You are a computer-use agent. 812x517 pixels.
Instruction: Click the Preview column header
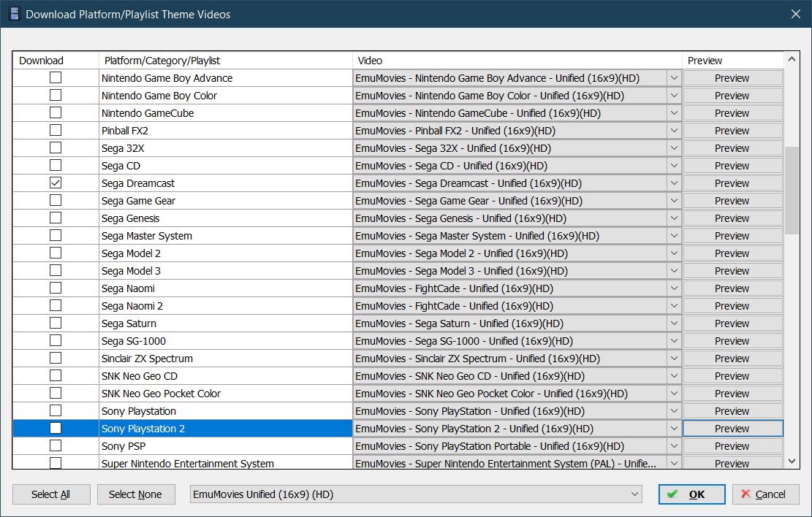pos(733,61)
